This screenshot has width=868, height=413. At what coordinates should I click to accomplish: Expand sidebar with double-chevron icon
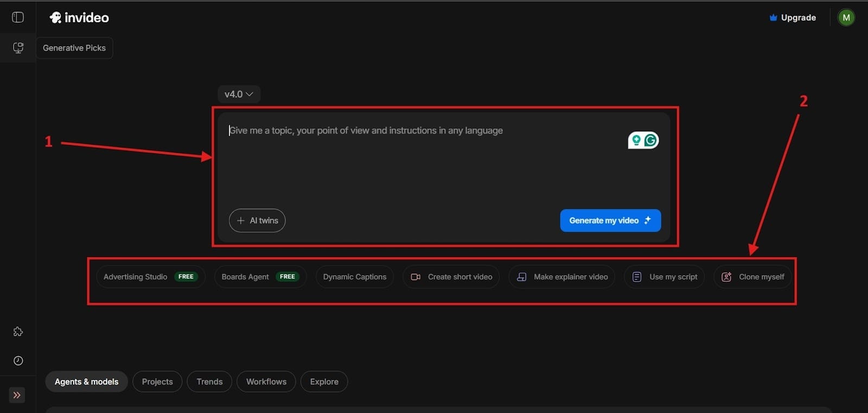click(x=17, y=395)
